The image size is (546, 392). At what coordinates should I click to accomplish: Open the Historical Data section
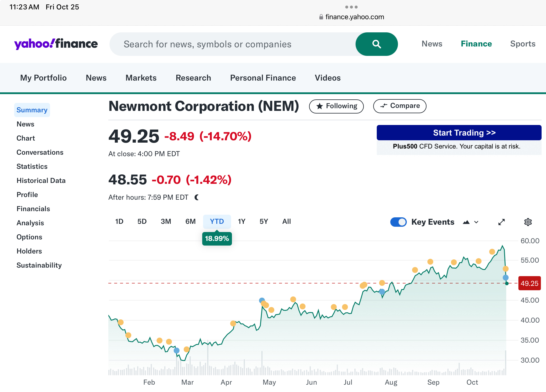41,181
